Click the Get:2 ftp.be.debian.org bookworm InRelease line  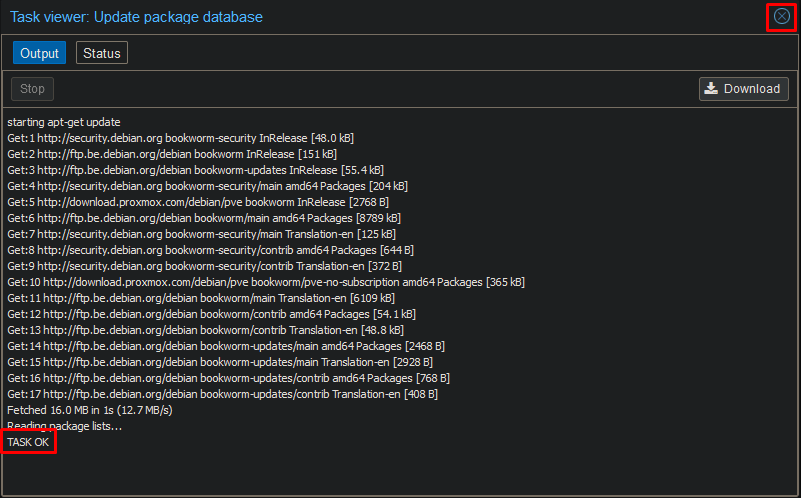(172, 154)
